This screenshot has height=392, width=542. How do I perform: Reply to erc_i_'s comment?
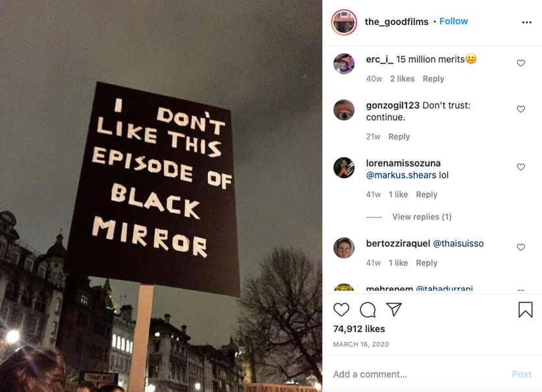[433, 79]
